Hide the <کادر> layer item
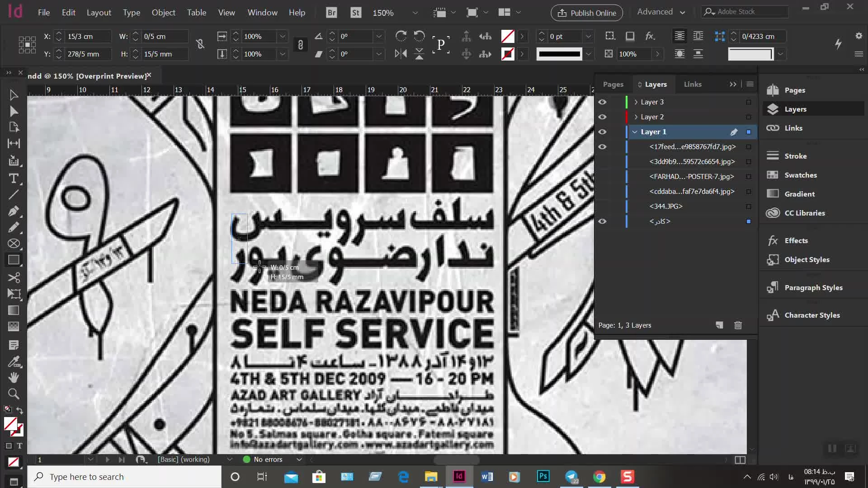The image size is (868, 488). 602,221
